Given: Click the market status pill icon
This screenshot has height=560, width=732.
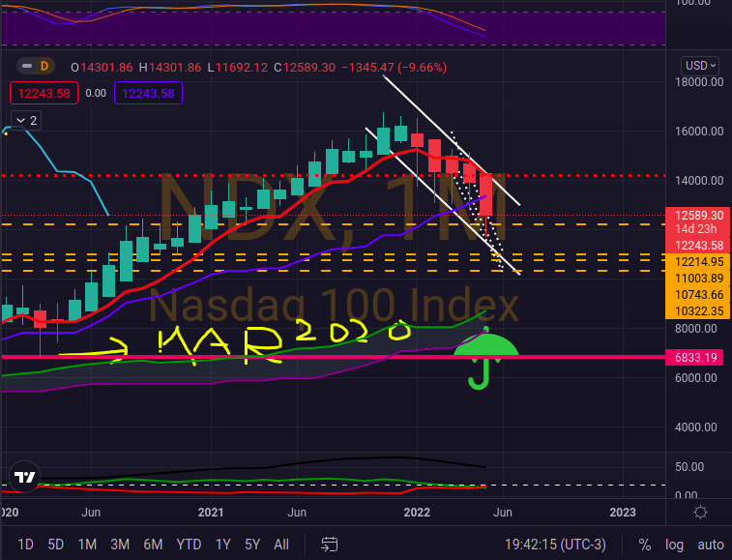Looking at the screenshot, I should pos(27,67).
